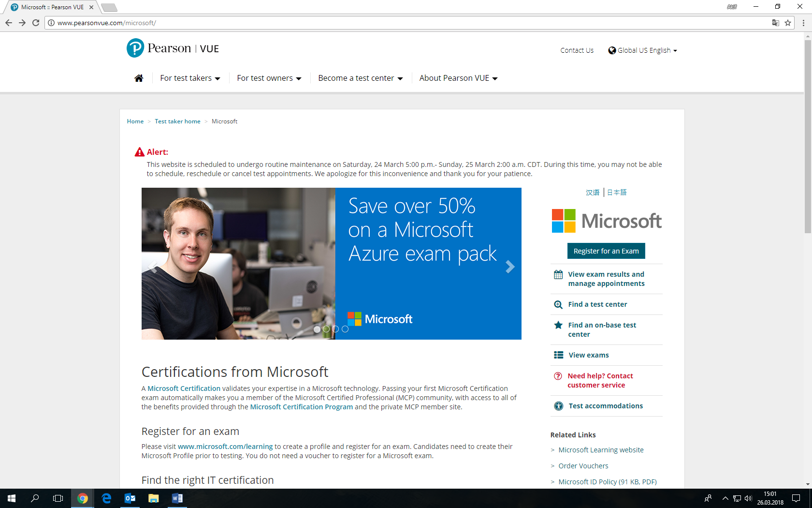Go to the previous carousel slide with the left arrow
The width and height of the screenshot is (812, 508).
(x=153, y=267)
